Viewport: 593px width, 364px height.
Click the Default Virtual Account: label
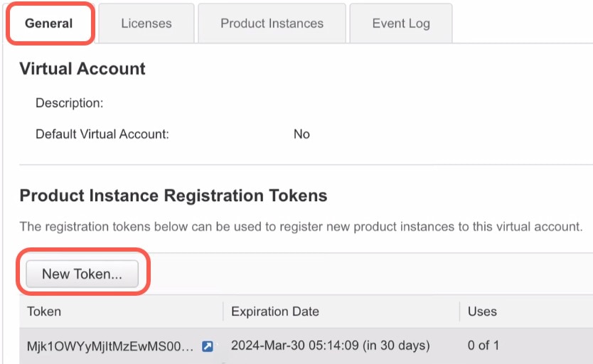tap(102, 134)
